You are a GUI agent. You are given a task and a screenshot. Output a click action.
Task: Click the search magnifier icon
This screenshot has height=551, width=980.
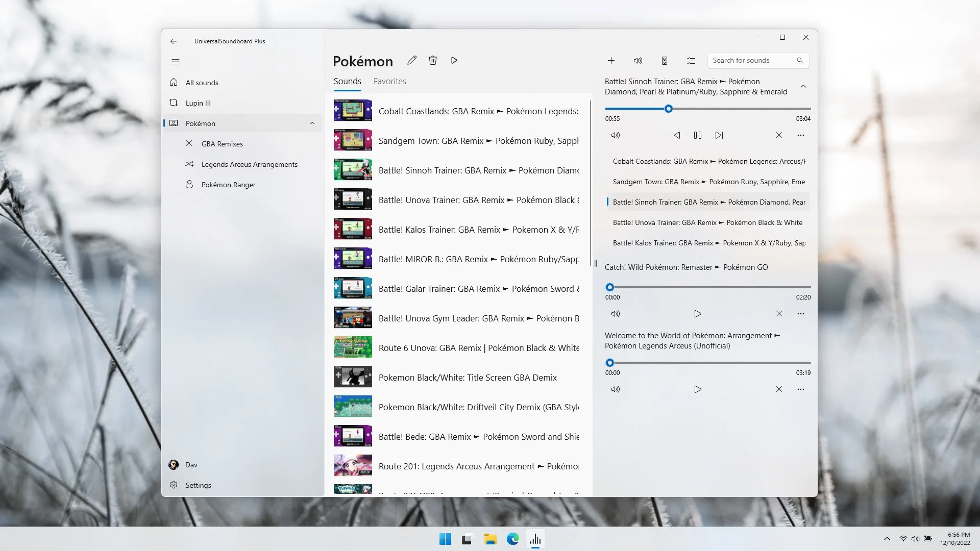[x=800, y=60]
